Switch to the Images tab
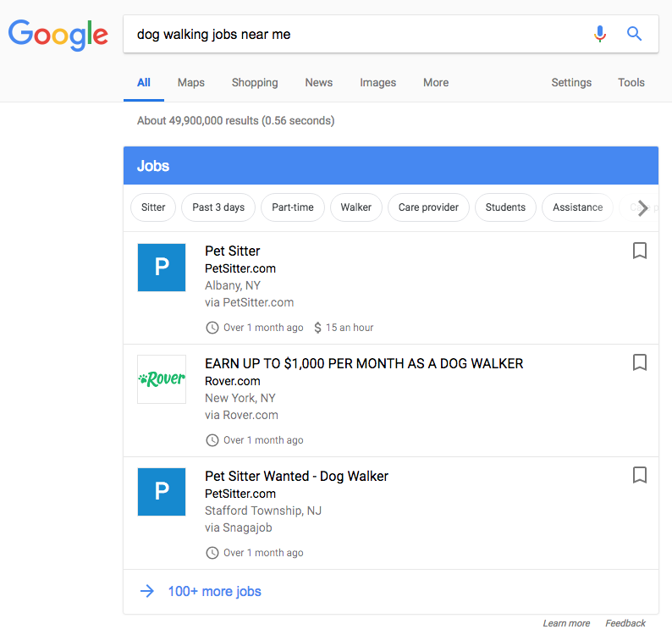This screenshot has width=672, height=635. [x=378, y=82]
